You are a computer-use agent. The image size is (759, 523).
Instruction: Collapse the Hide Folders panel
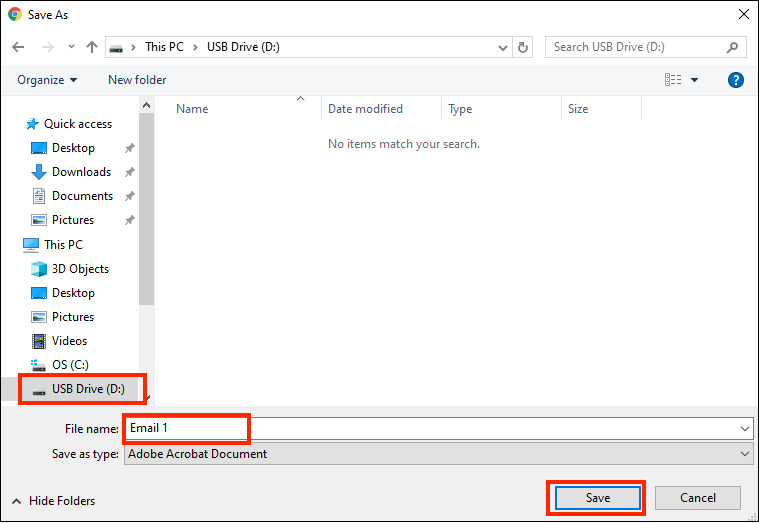[x=54, y=501]
